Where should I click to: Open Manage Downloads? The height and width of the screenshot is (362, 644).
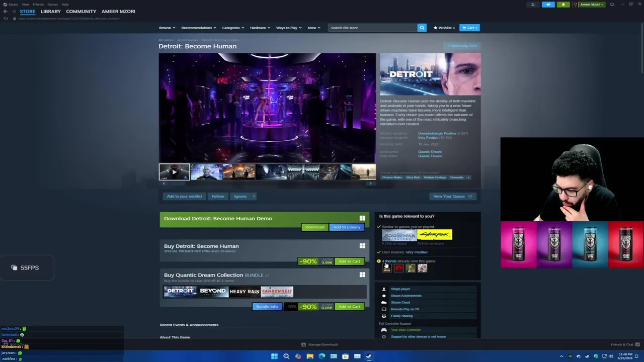click(319, 344)
